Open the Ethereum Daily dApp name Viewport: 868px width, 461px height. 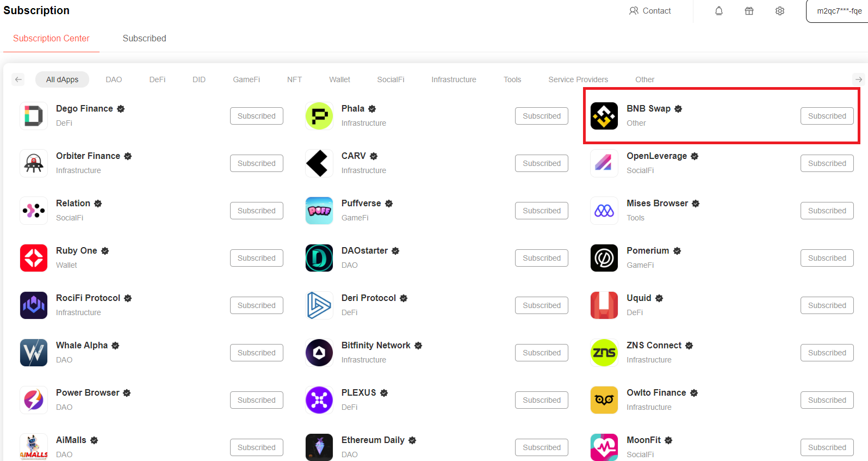point(373,440)
